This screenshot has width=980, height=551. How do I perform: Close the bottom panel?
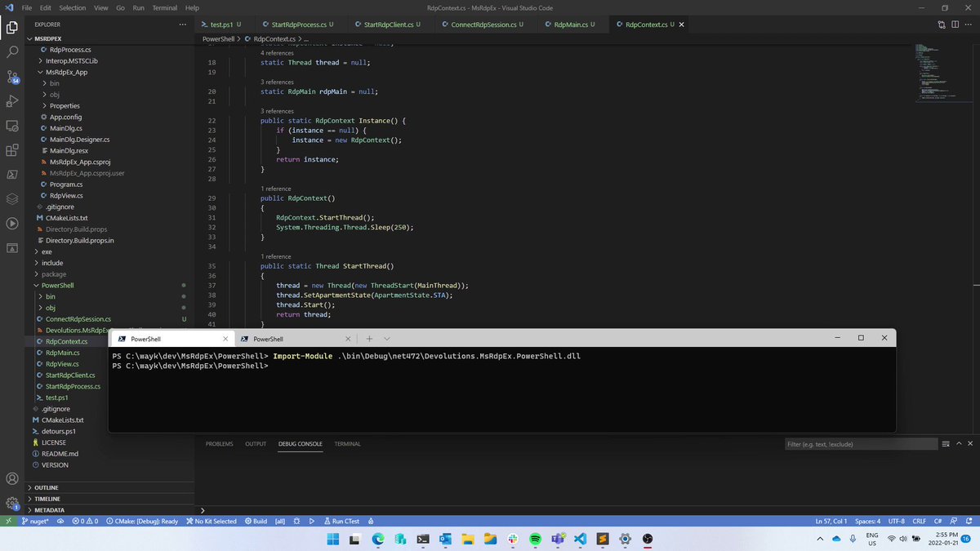tap(969, 444)
